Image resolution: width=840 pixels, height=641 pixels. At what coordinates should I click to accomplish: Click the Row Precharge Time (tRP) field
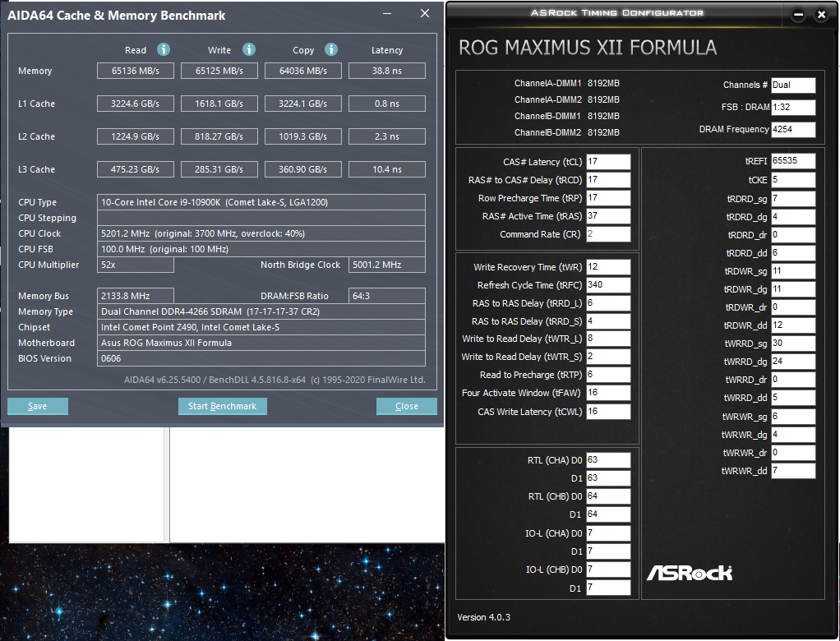(x=608, y=198)
